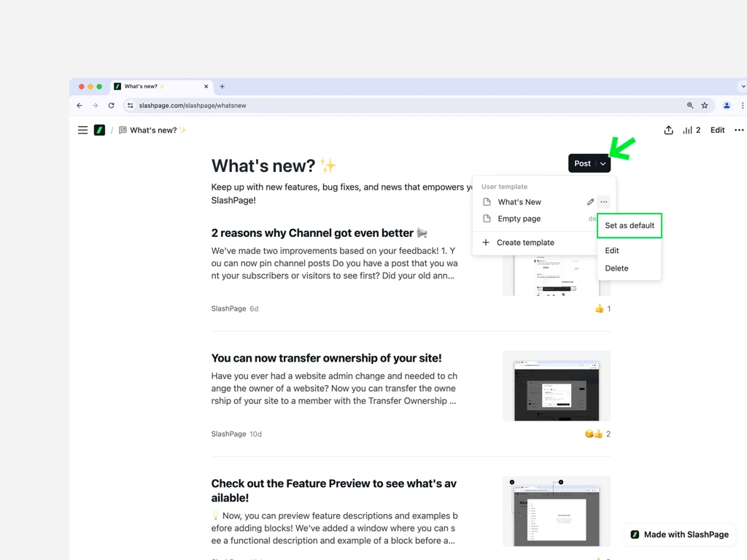Click the zoom magnifier icon in address bar
Screen dimensions: 747x560
pos(690,105)
